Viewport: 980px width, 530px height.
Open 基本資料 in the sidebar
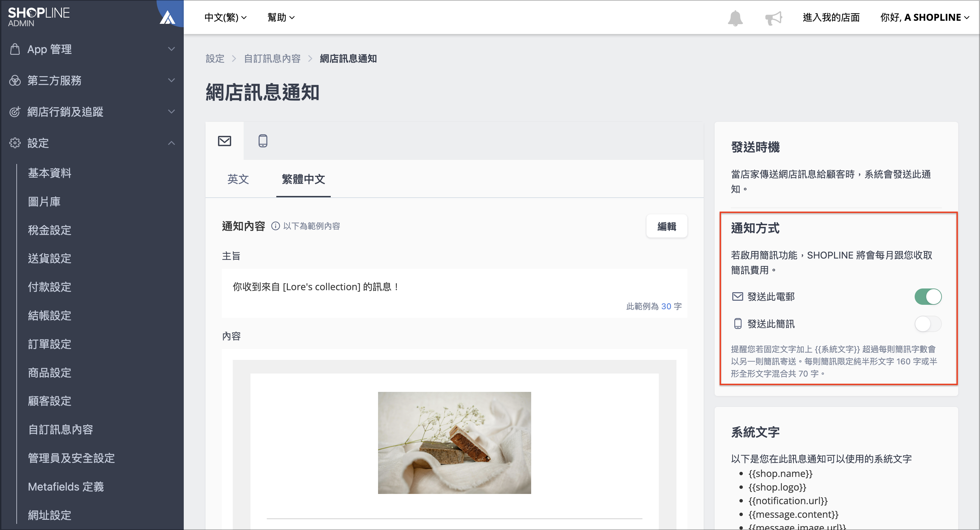click(x=49, y=173)
